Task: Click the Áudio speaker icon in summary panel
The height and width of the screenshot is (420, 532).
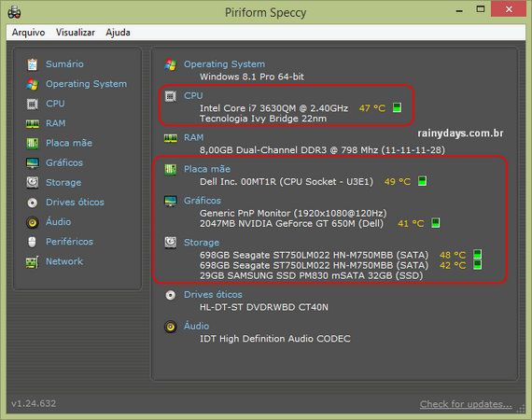Action: pyautogui.click(x=170, y=327)
